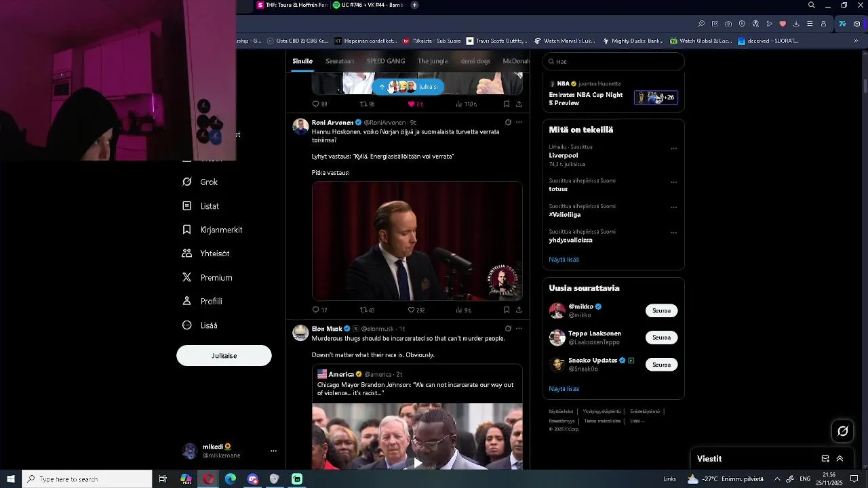868x488 pixels.
Task: Show new posts via julkaisi pill
Action: pos(408,87)
